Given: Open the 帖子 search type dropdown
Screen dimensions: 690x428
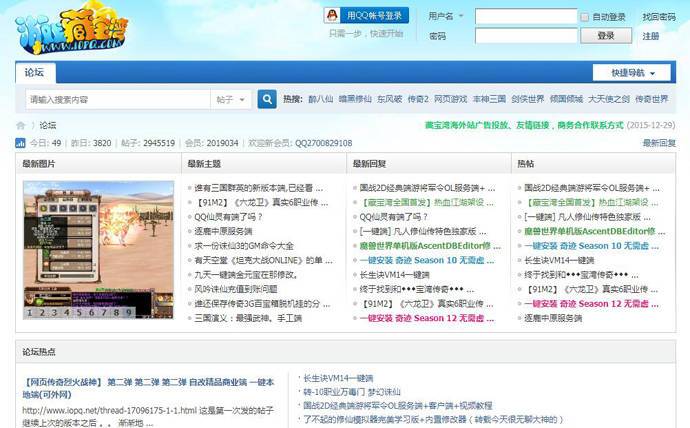Looking at the screenshot, I should (231, 99).
